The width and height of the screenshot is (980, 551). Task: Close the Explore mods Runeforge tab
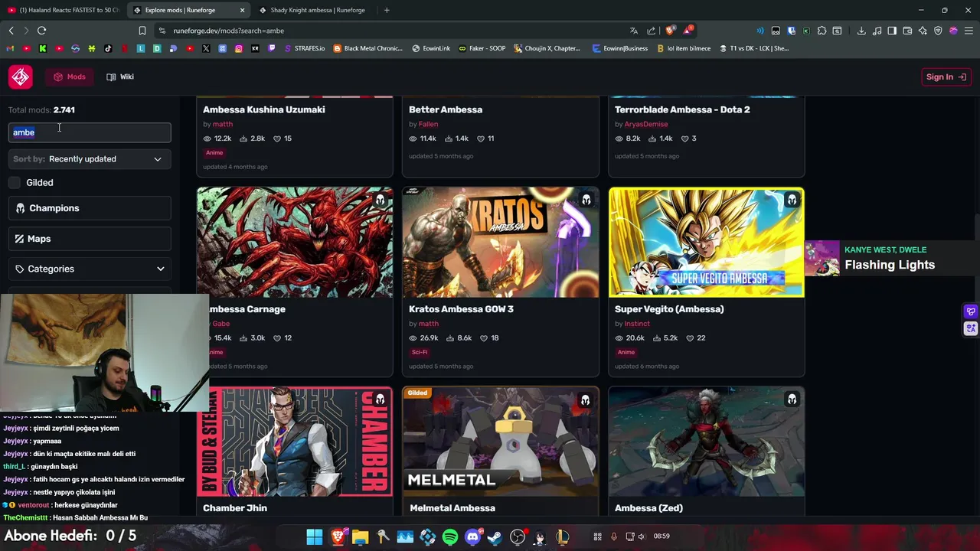point(243,10)
